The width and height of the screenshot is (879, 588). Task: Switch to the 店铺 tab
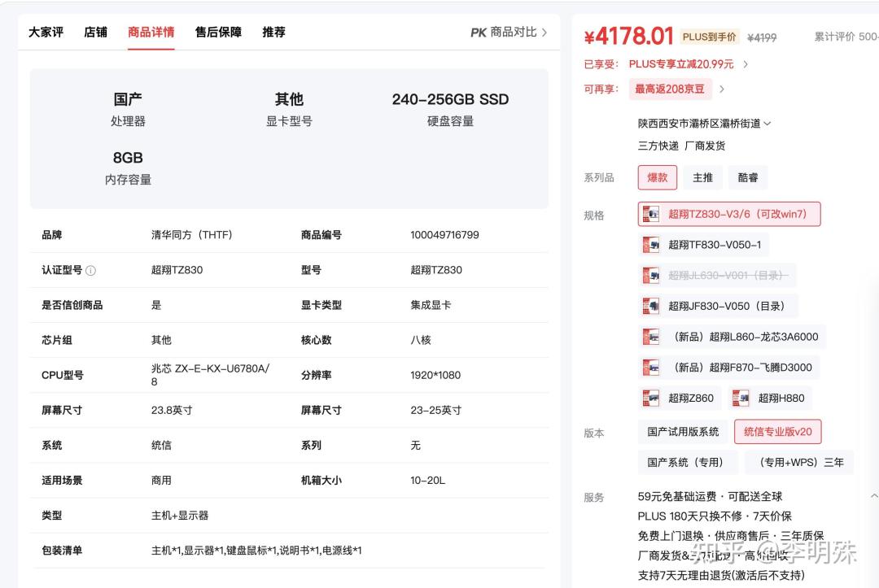click(95, 33)
